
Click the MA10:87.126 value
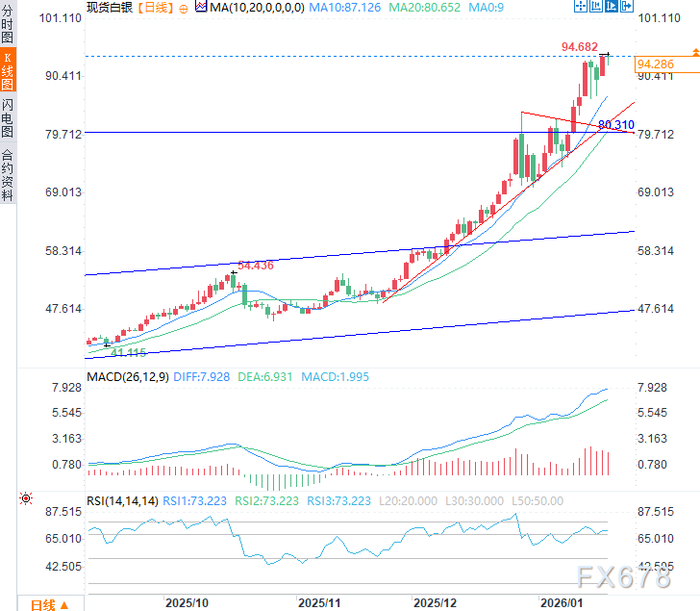(x=344, y=8)
